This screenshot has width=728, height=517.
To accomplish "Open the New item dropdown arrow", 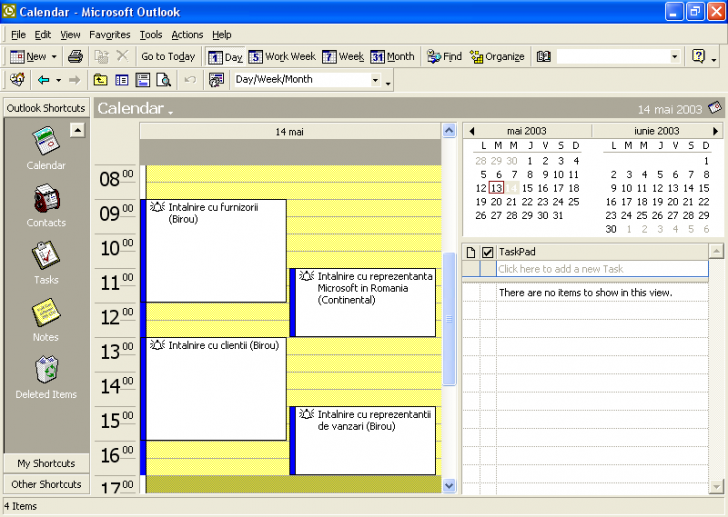I will tap(54, 57).
